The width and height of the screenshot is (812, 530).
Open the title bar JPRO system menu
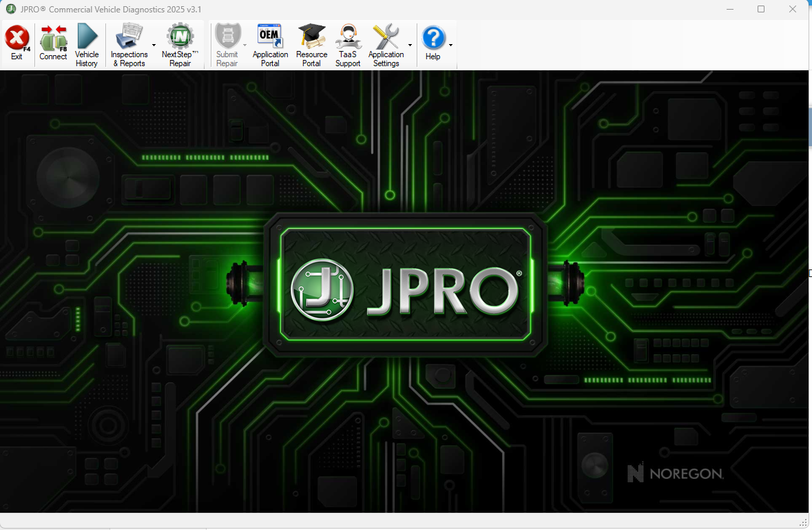click(x=10, y=9)
